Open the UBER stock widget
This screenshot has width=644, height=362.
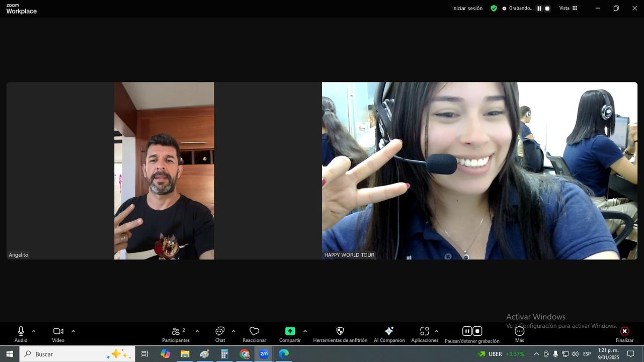501,354
